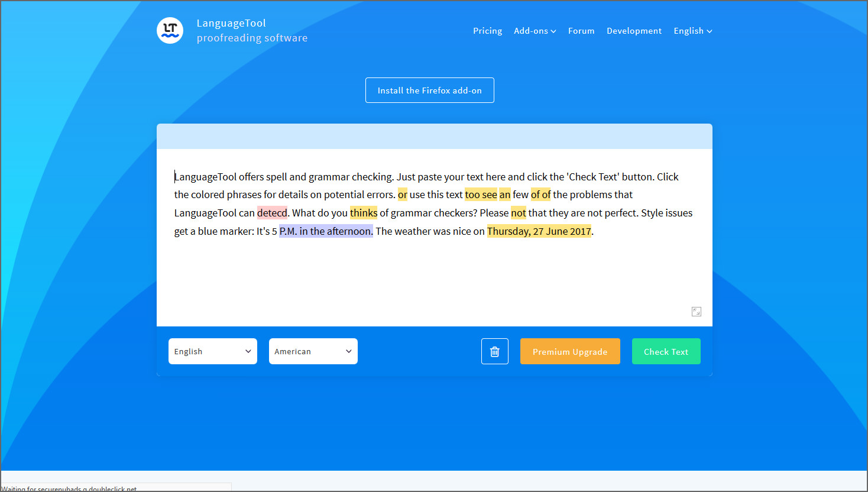Open the Forum link
The width and height of the screenshot is (868, 492).
tap(581, 31)
